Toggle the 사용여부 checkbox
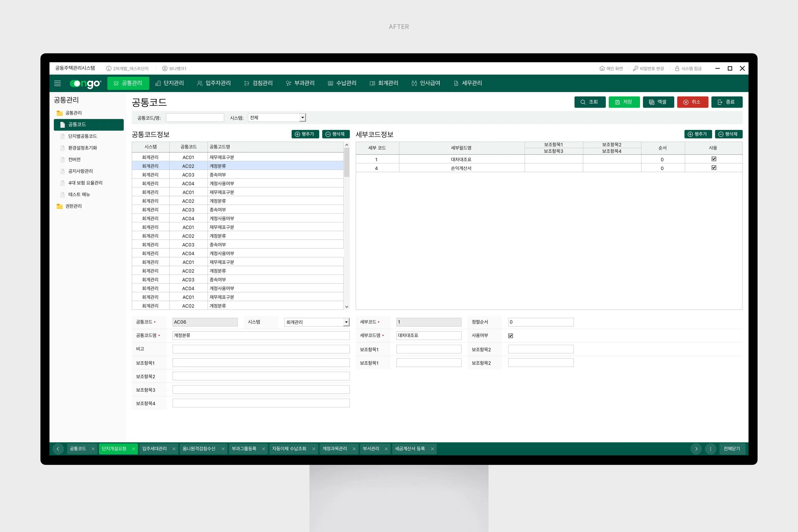This screenshot has height=532, width=798. click(511, 336)
